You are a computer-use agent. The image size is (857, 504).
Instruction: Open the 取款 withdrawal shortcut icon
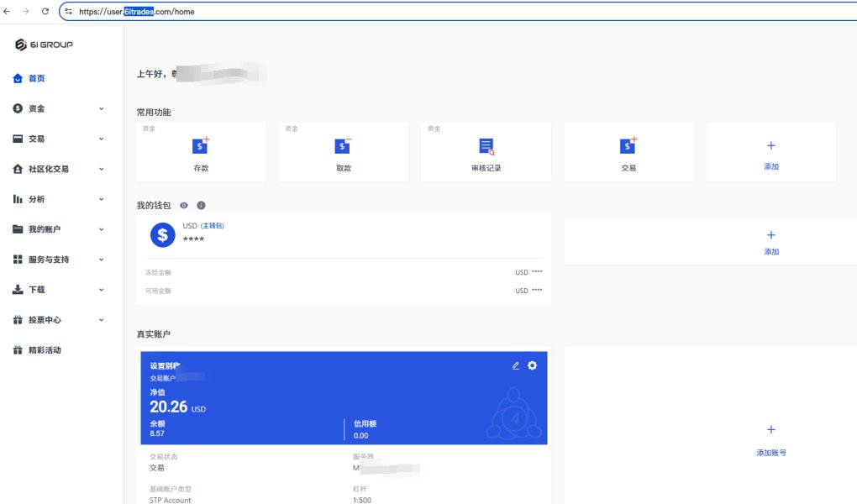pyautogui.click(x=343, y=146)
